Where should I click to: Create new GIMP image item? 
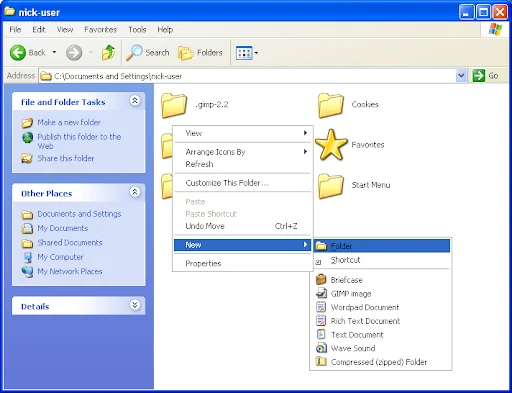coord(382,294)
